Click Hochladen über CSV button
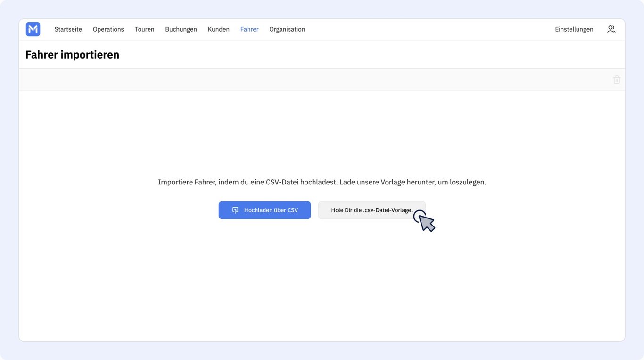 pyautogui.click(x=264, y=210)
